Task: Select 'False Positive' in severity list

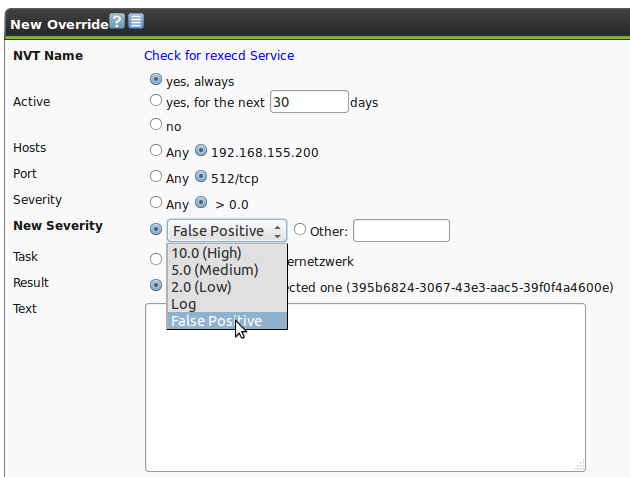Action: coord(216,321)
